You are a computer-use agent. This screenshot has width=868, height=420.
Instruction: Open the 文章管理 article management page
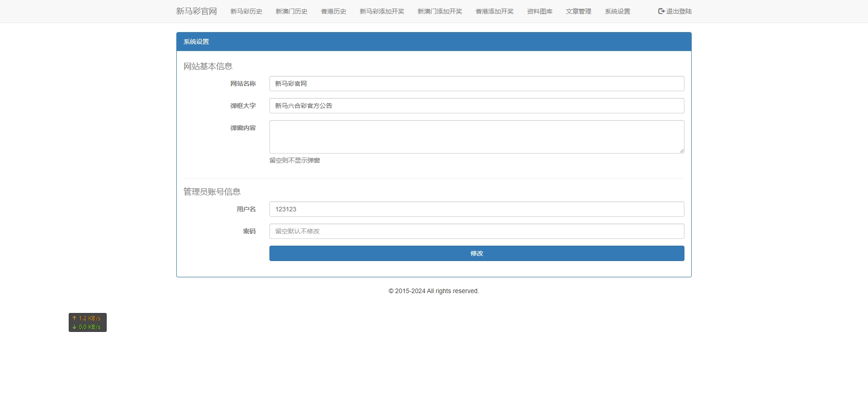(578, 11)
